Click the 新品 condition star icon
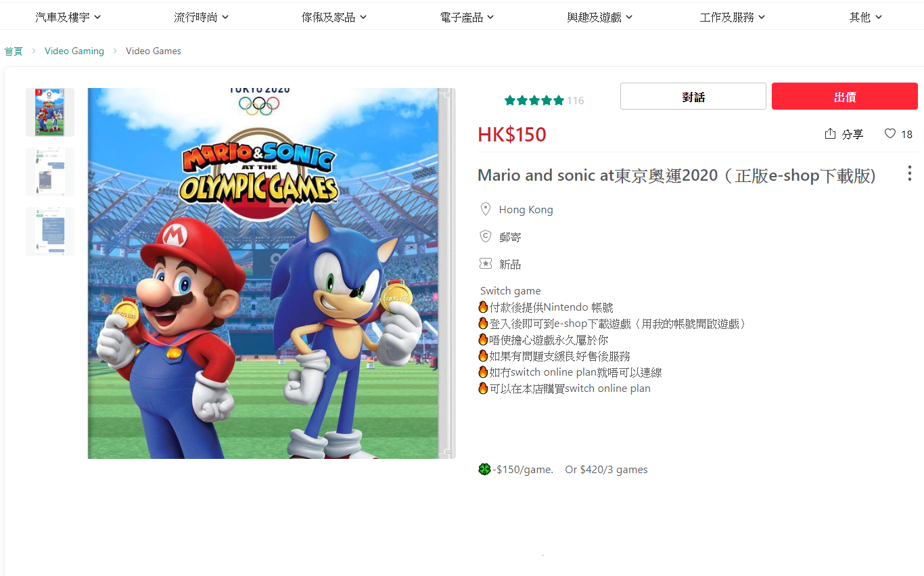The width and height of the screenshot is (924, 576). coord(485,263)
